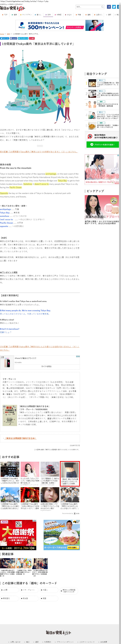
Task: Open the Facebook page icon in header
Action: (x=109, y=7)
